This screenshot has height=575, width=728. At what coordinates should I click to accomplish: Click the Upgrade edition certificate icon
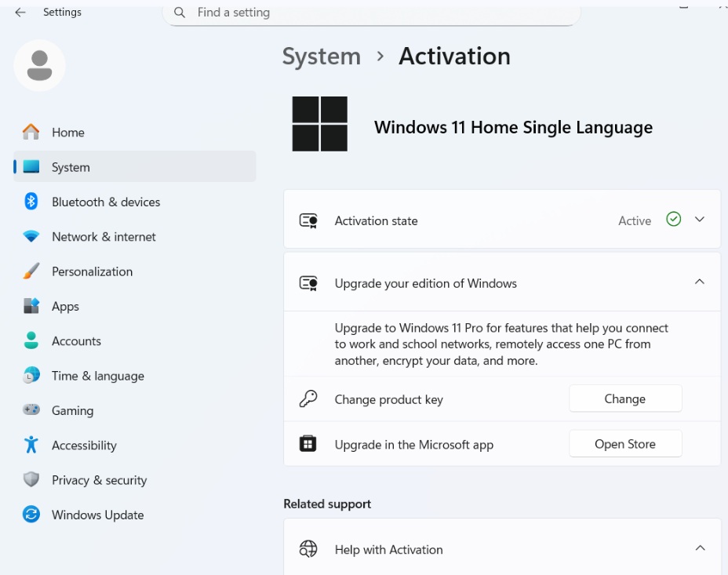click(x=308, y=283)
